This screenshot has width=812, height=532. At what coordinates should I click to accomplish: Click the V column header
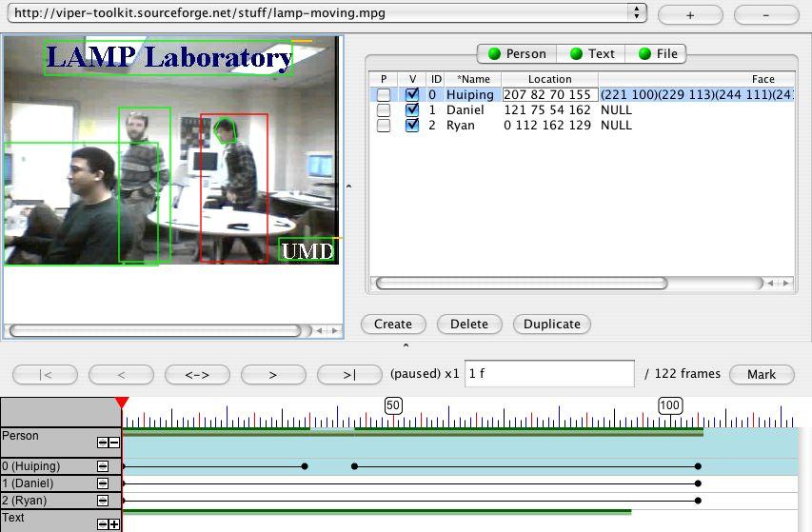(412, 79)
